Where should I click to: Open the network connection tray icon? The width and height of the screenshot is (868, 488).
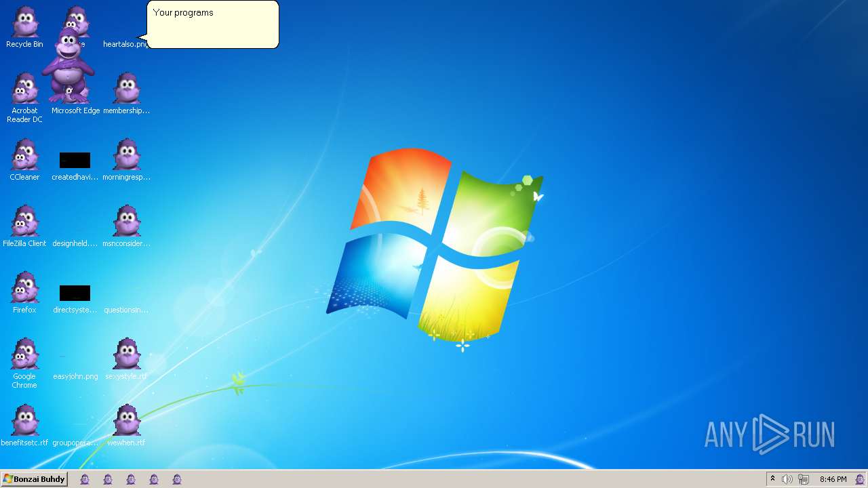click(x=804, y=479)
